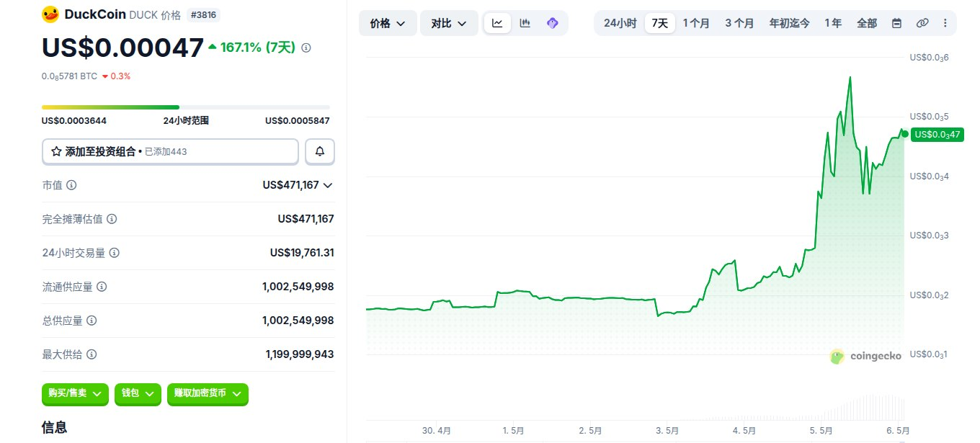Select the 全部 time range tab
This screenshot has width=980, height=443.
[867, 23]
